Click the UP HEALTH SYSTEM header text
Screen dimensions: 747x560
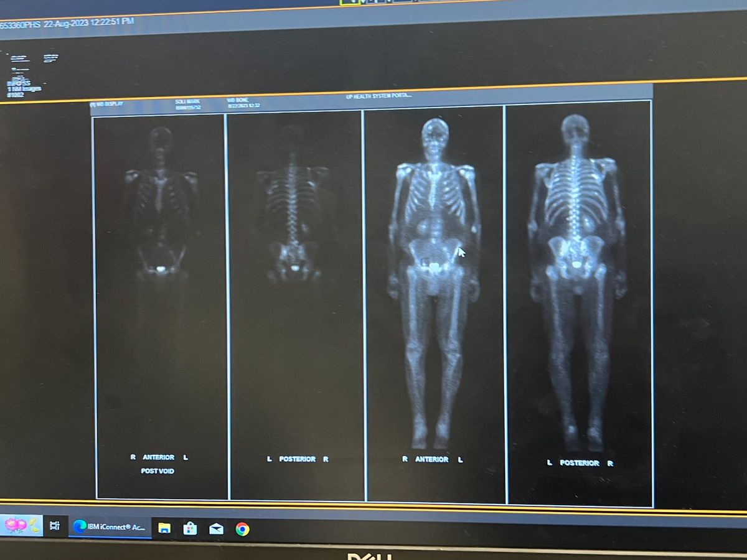378,96
